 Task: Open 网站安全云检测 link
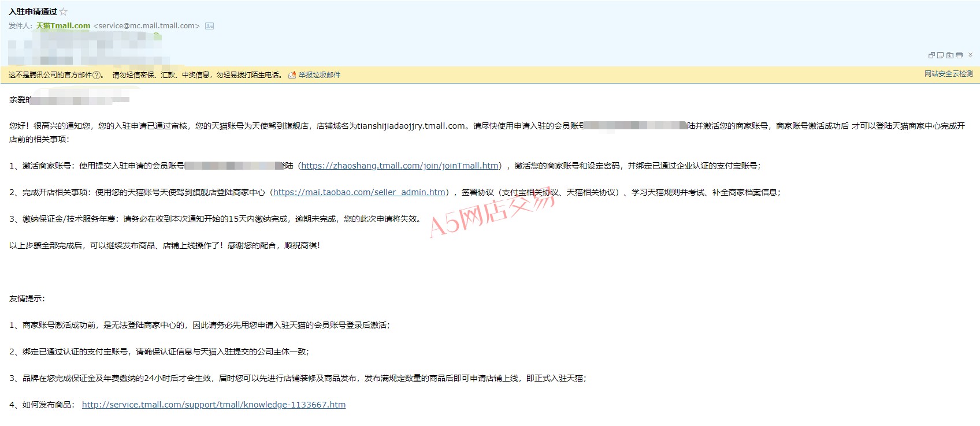pyautogui.click(x=949, y=74)
